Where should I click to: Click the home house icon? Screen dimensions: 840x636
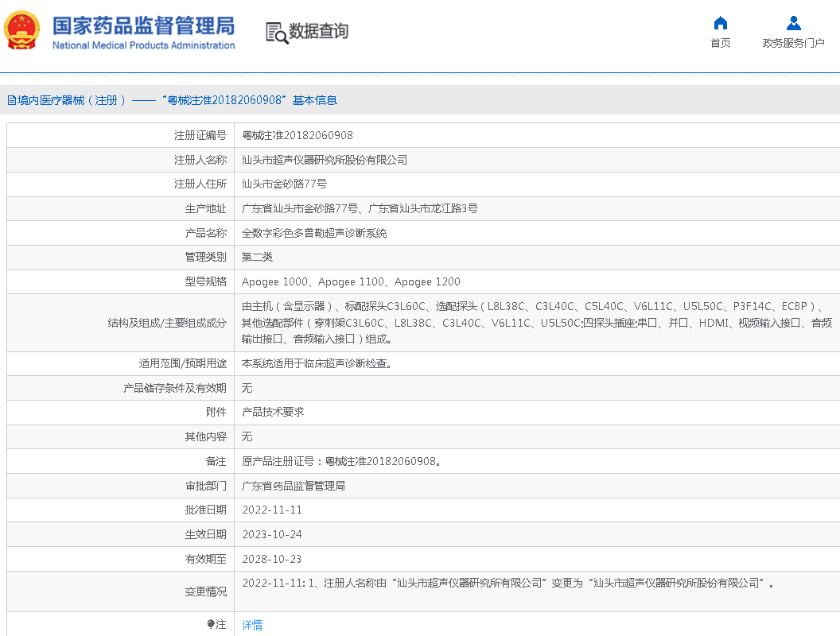(720, 23)
